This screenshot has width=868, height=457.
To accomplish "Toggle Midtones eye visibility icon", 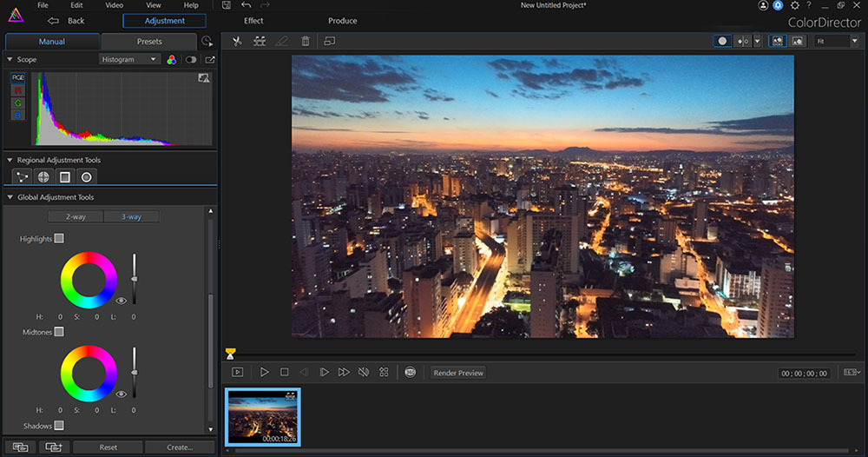I will coord(122,394).
